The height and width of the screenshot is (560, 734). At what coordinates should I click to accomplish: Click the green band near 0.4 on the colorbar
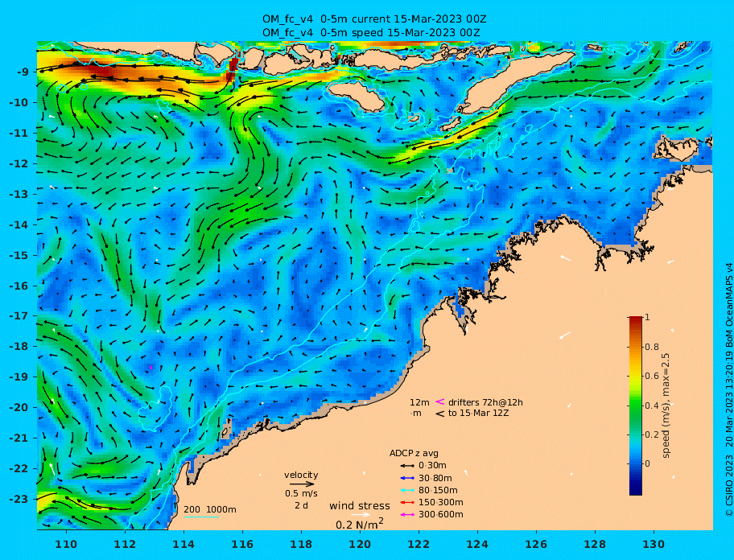(636, 406)
